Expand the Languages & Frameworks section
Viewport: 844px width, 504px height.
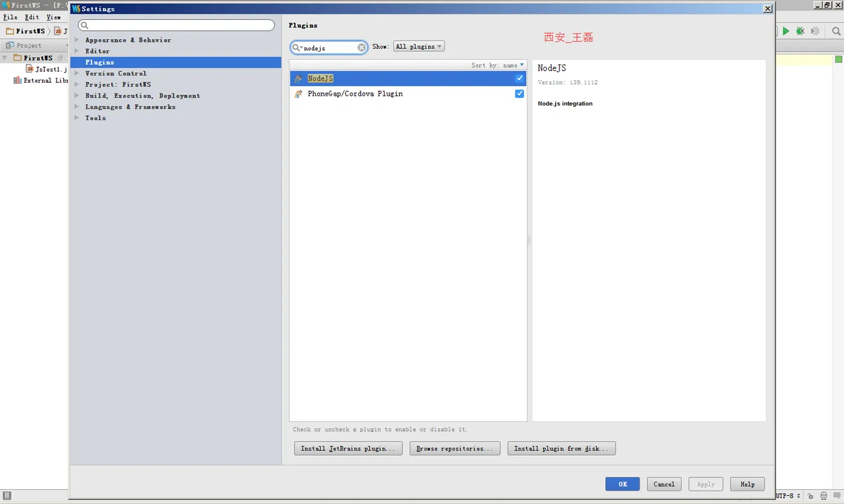click(x=77, y=107)
